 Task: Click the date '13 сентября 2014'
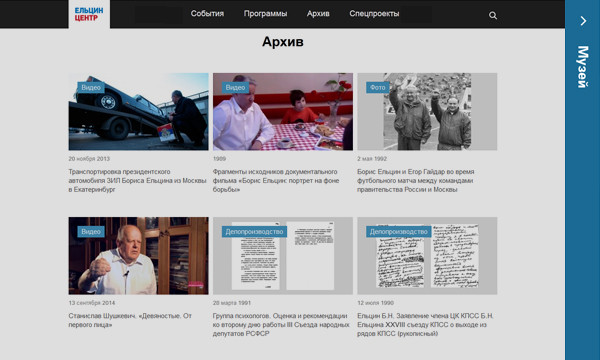92,303
